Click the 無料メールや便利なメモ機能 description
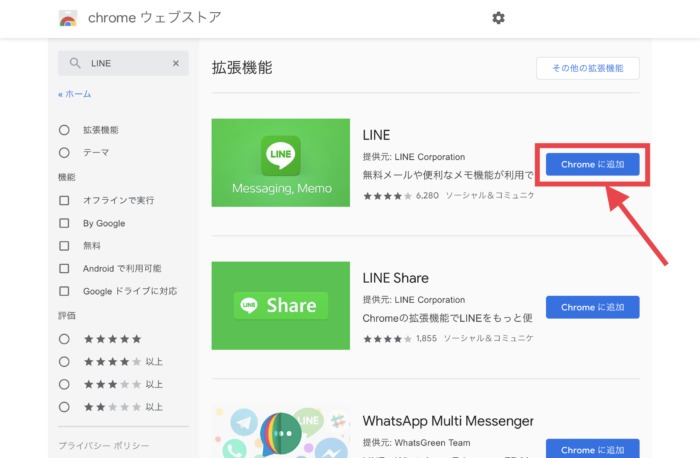Screen dimensions: 700x458 pyautogui.click(x=448, y=175)
